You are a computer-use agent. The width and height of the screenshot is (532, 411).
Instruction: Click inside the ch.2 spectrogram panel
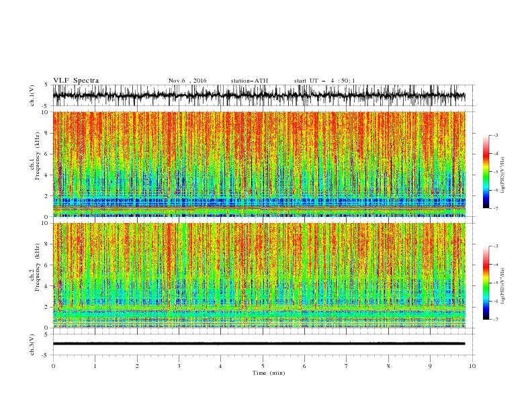point(259,275)
